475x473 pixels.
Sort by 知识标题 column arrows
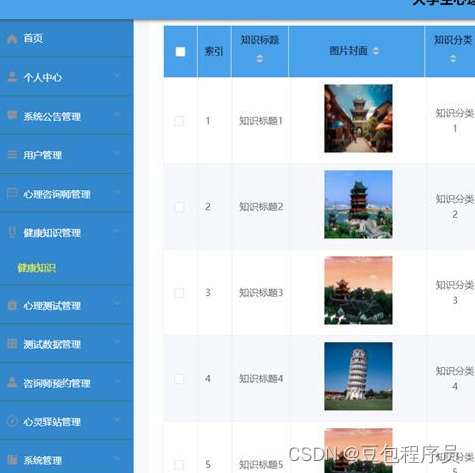[x=260, y=59]
